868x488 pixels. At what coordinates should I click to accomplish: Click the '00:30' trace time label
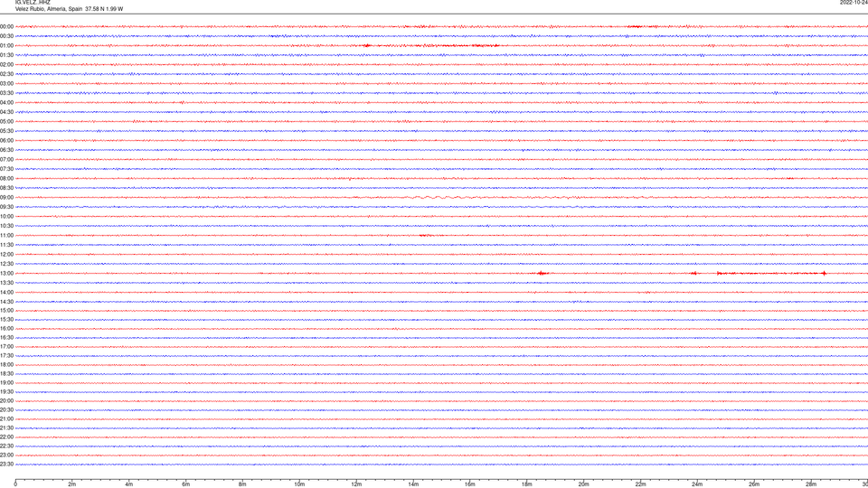click(x=6, y=36)
